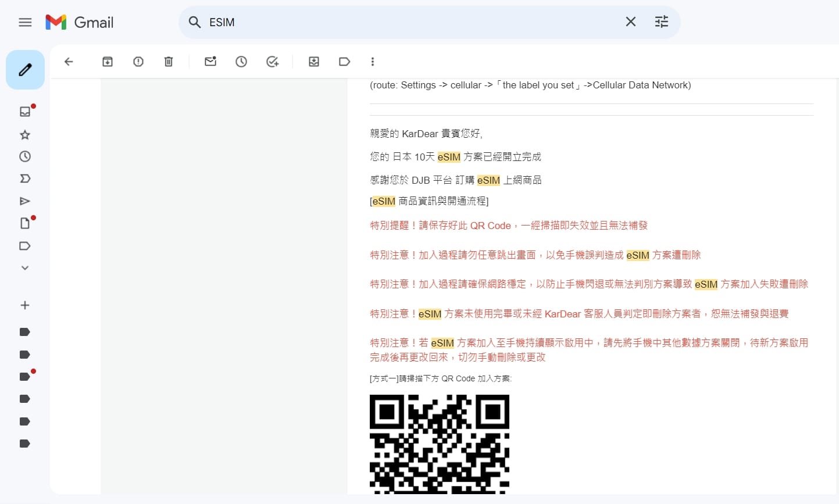
Task: Click '[eSIM 商品資訊與開通流程]' heading
Action: 429,201
